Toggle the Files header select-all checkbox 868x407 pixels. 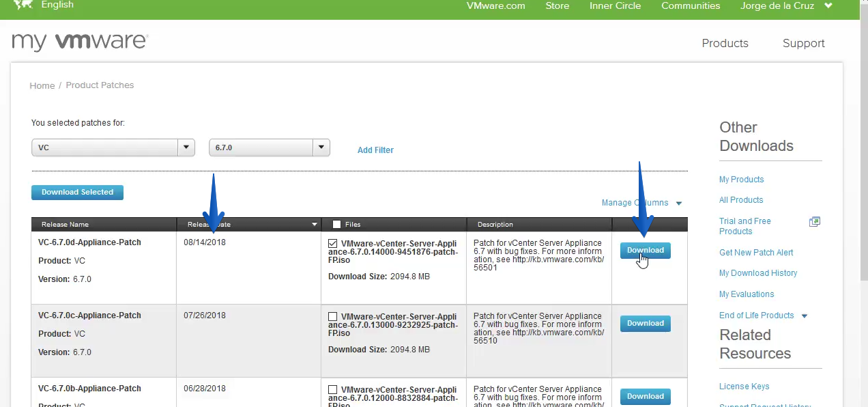[x=336, y=224]
